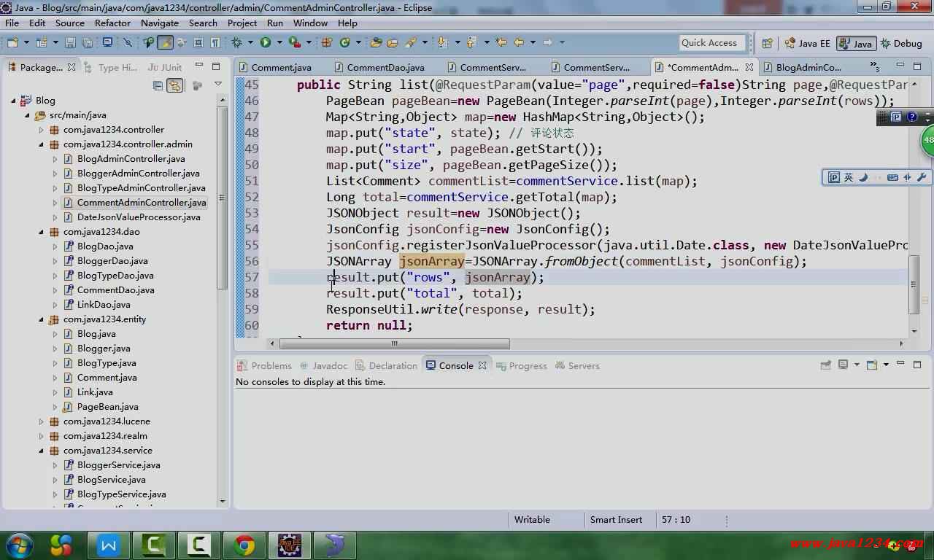Viewport: 934px width, 560px height.
Task: Open the Problems view tab
Action: tap(264, 365)
